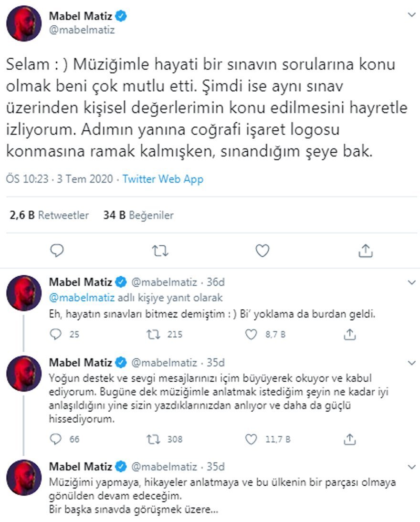Reply to the tweet with 25 replies
The width and height of the screenshot is (420, 522).
56,334
